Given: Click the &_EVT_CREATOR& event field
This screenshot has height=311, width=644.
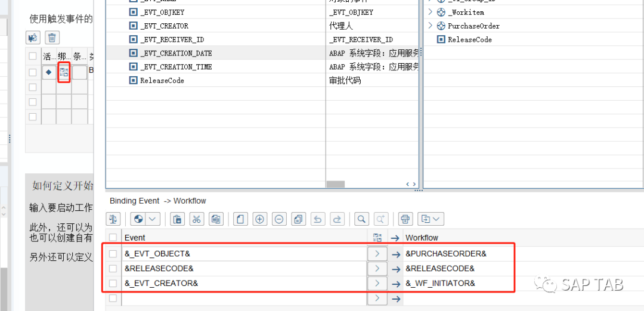Looking at the screenshot, I should (244, 284).
